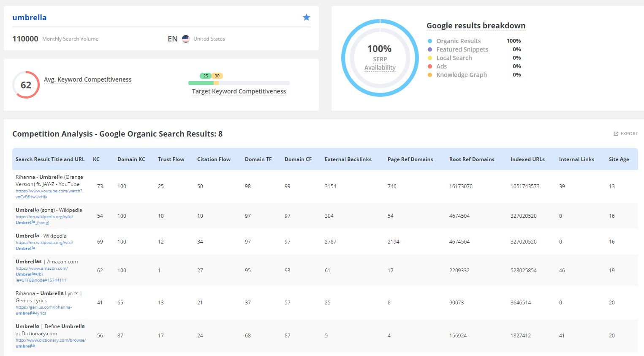
Task: Click the Knowledge Graph orange legend dot
Action: coord(430,75)
